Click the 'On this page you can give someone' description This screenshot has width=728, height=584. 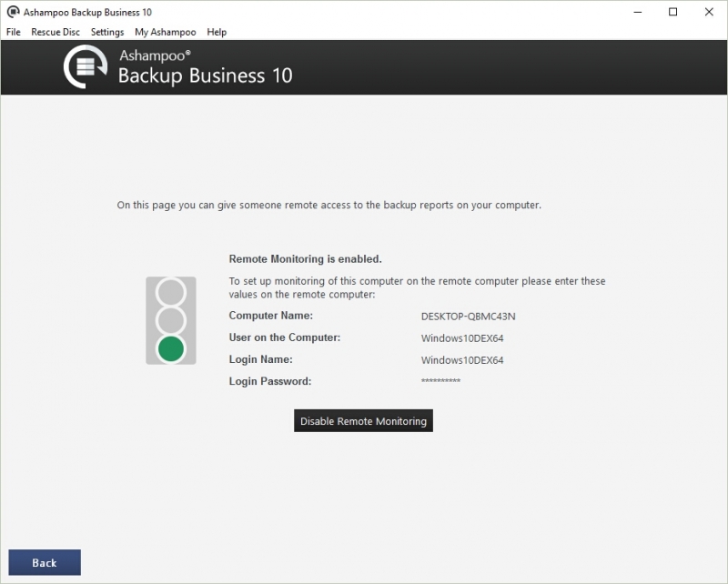(x=329, y=206)
